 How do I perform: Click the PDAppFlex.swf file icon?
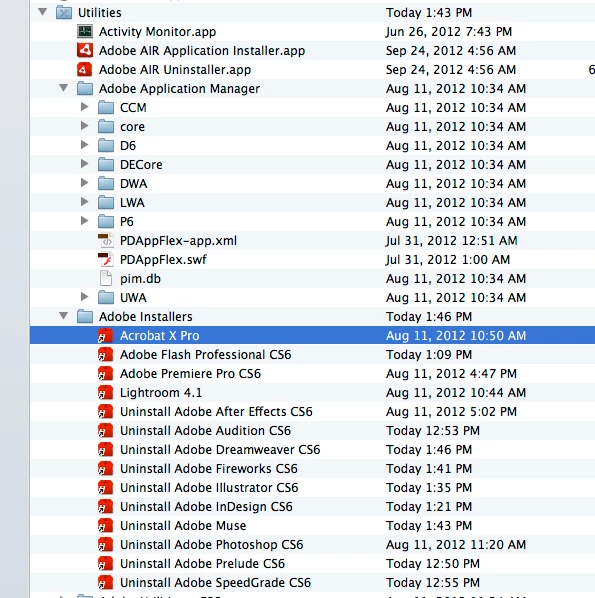coord(106,260)
